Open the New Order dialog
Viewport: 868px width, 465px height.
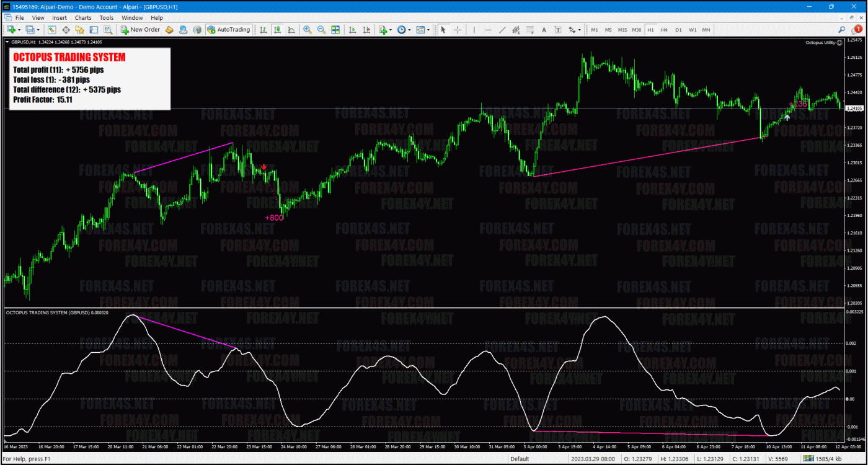point(141,29)
